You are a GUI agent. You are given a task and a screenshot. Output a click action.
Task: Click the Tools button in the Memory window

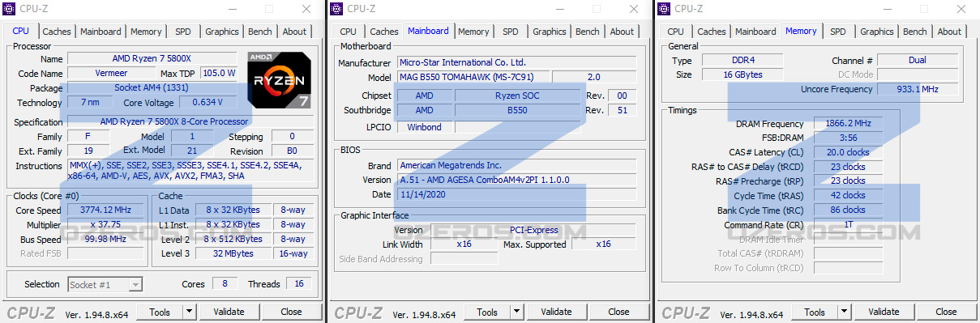point(815,312)
